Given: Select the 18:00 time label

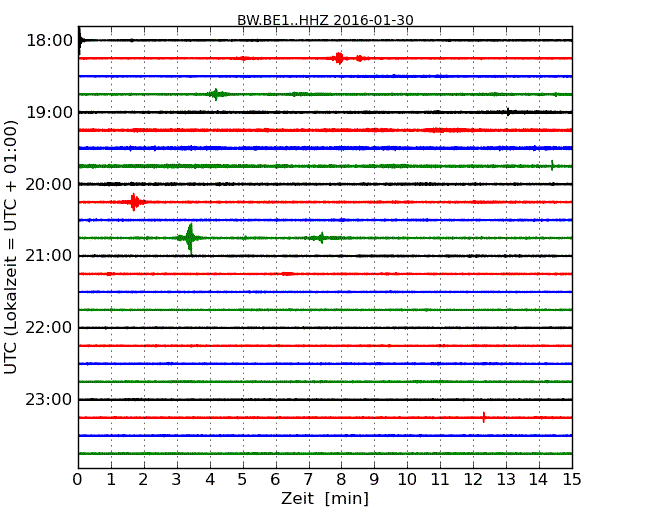Looking at the screenshot, I should coord(49,41).
